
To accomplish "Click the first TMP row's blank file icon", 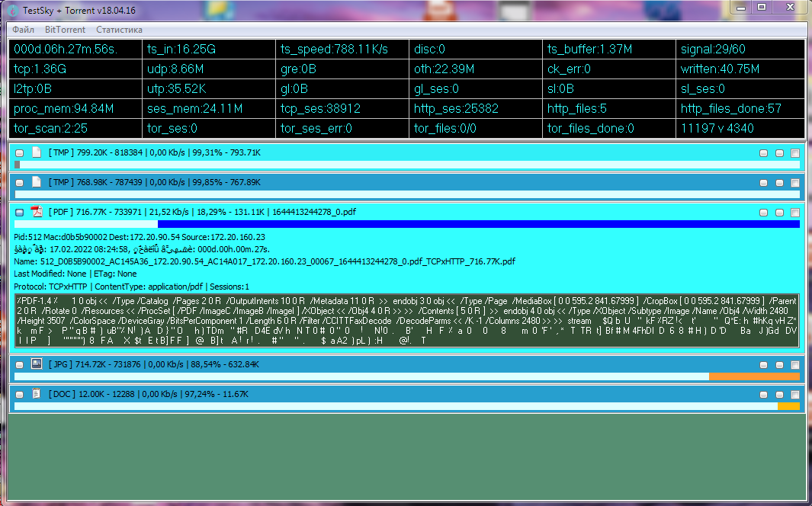I will 36,152.
